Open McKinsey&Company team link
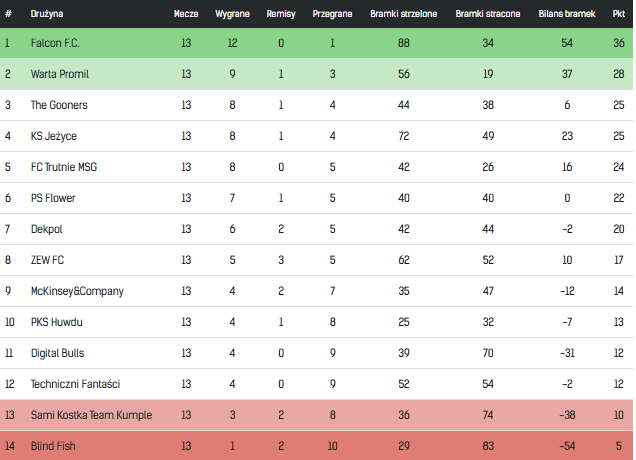636x460 pixels. click(x=77, y=291)
